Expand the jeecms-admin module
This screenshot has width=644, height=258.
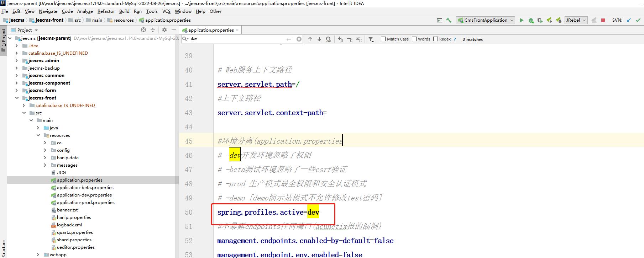tap(16, 61)
